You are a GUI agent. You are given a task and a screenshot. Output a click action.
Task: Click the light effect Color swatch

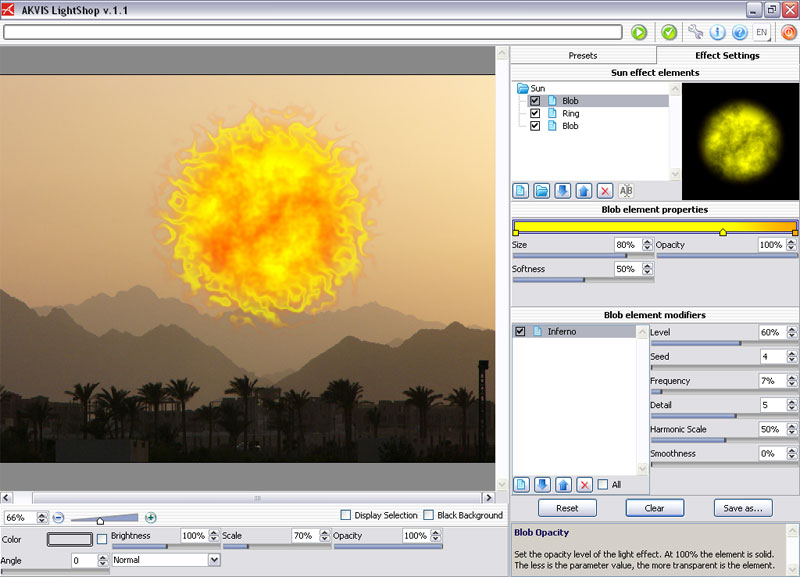coord(70,539)
